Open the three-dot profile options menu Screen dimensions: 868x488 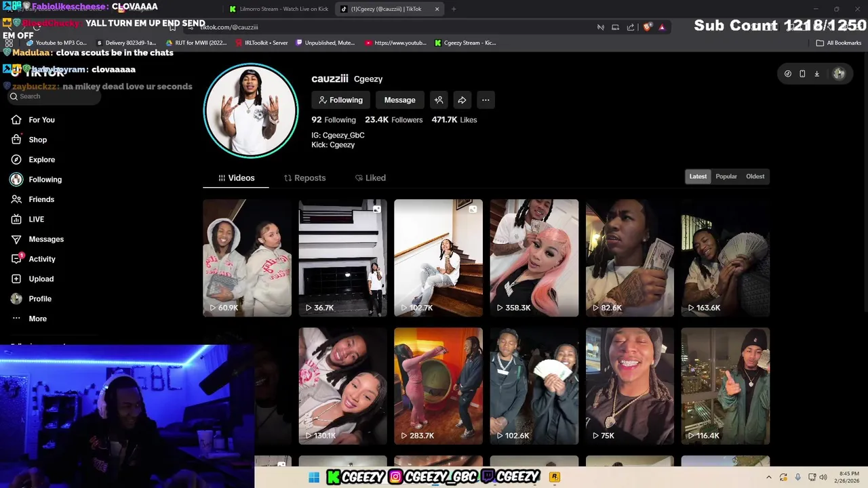click(486, 100)
